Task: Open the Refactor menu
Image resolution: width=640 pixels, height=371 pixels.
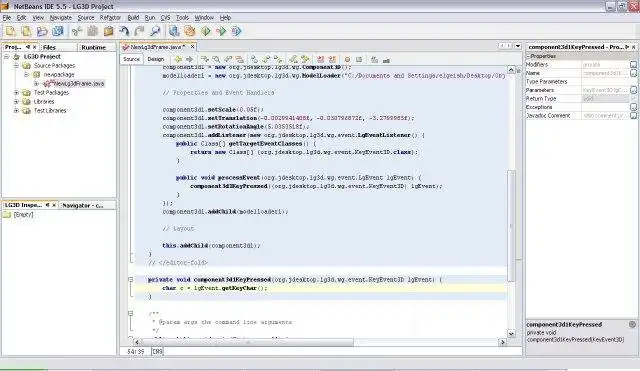Action: (x=110, y=18)
